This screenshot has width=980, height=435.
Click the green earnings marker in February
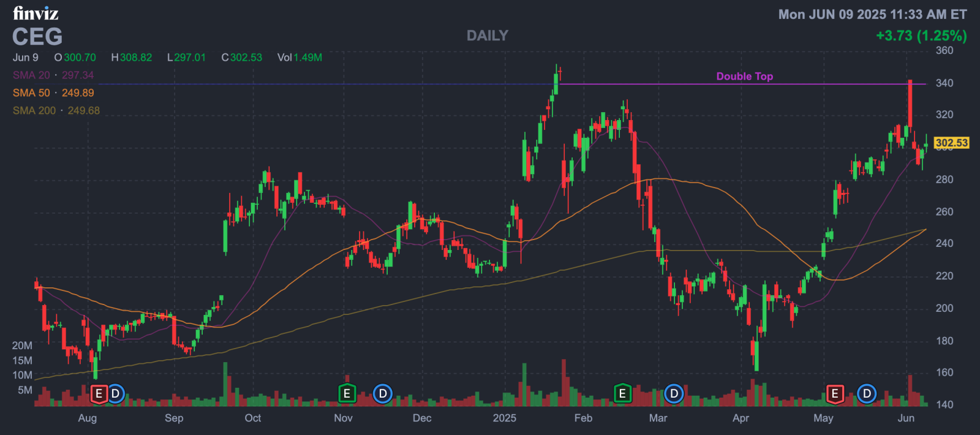[622, 393]
